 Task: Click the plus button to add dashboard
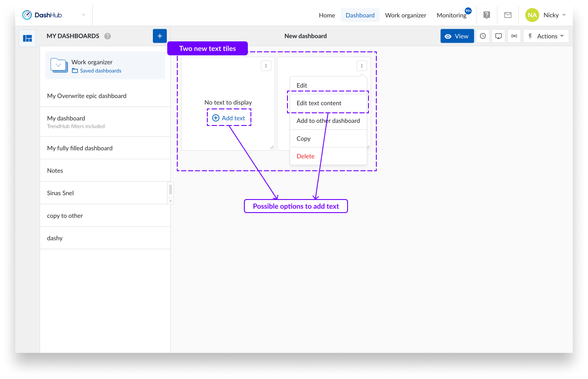click(x=159, y=36)
